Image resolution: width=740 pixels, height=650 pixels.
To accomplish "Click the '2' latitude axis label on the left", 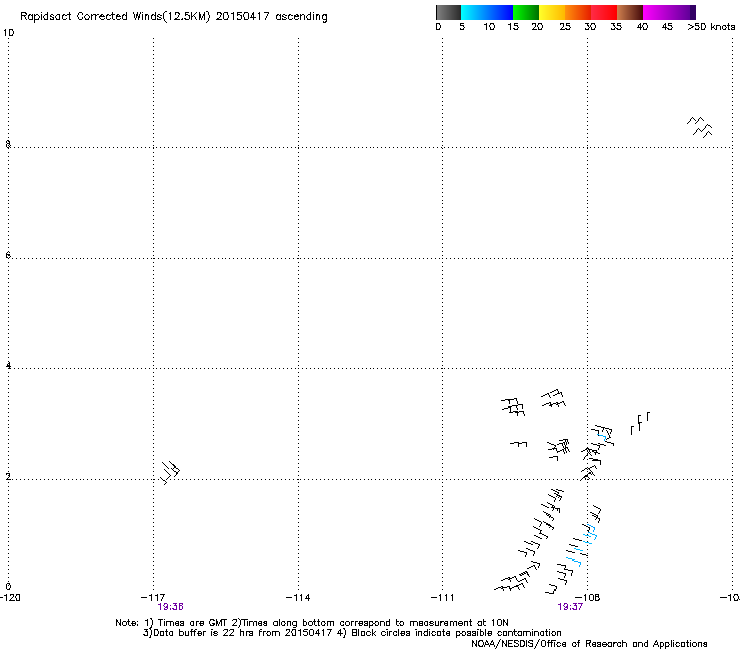I will click(x=8, y=477).
